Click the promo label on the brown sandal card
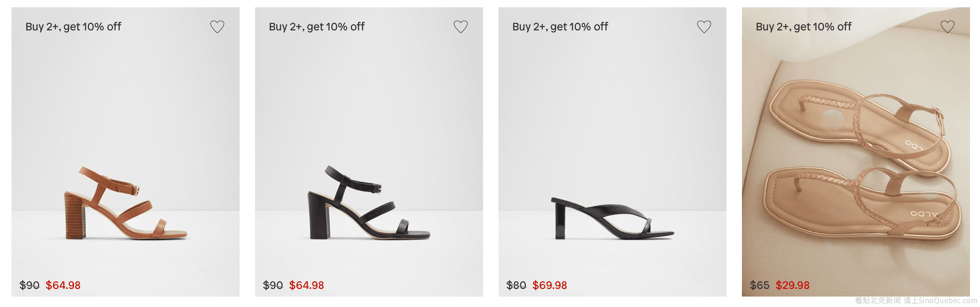The width and height of the screenshot is (980, 307). (x=73, y=27)
